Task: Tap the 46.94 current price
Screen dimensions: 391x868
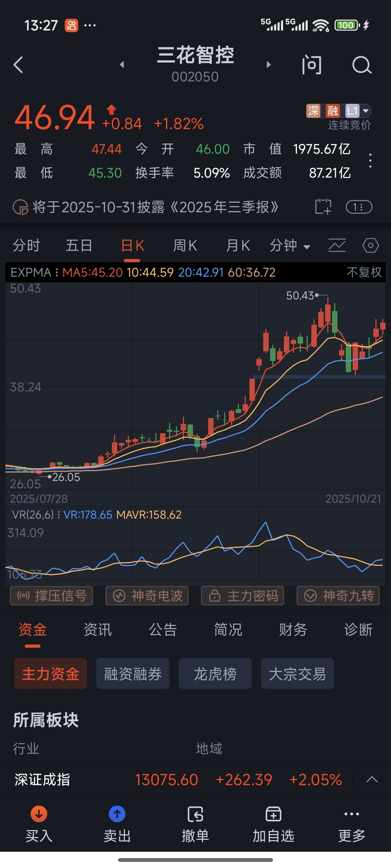Action: [55, 118]
